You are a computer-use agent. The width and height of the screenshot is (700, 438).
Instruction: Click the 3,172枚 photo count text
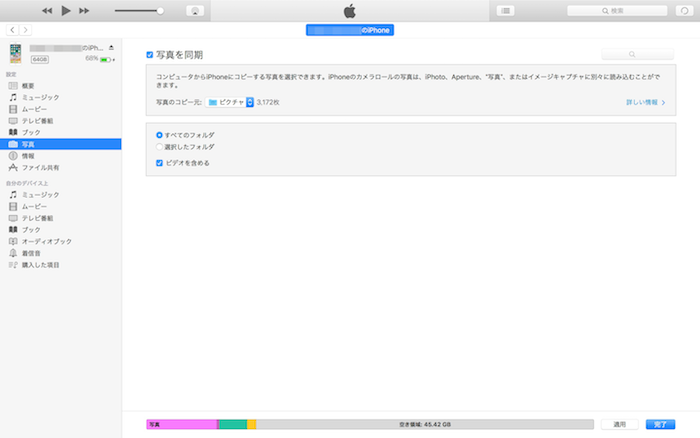point(268,102)
